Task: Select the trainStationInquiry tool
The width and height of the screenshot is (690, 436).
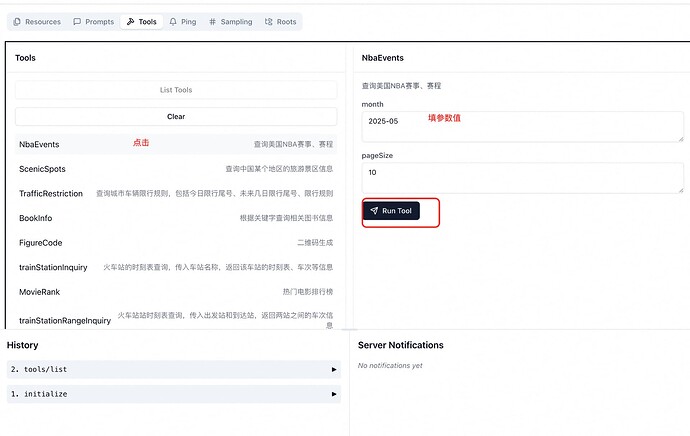Action: tap(176, 267)
